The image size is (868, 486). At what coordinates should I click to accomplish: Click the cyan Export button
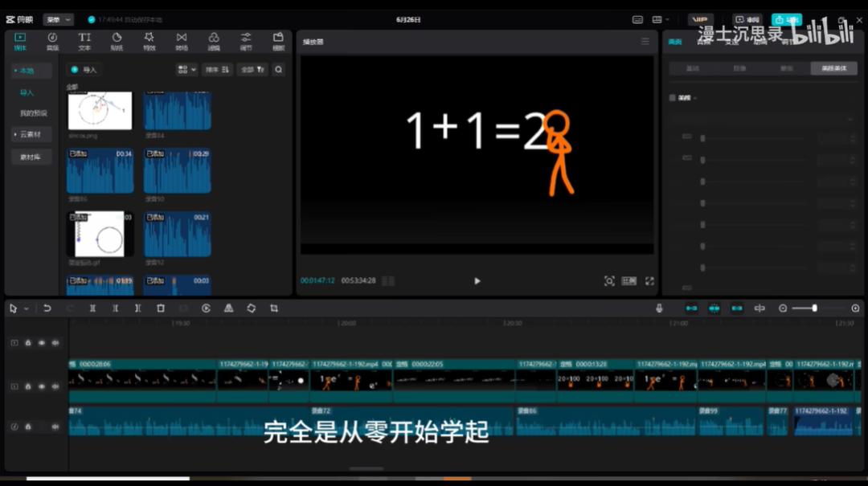(x=787, y=19)
